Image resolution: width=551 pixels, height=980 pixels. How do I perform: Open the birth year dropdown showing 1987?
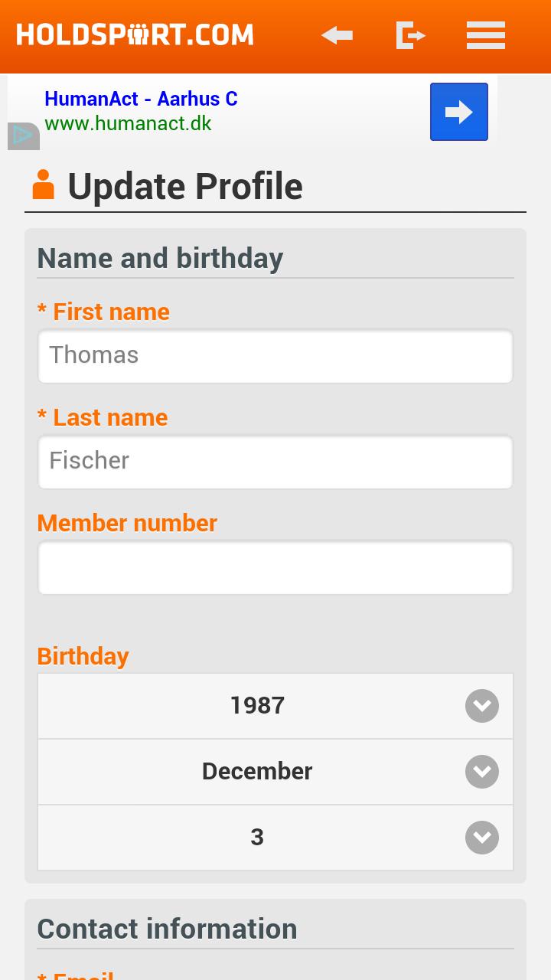(x=258, y=706)
